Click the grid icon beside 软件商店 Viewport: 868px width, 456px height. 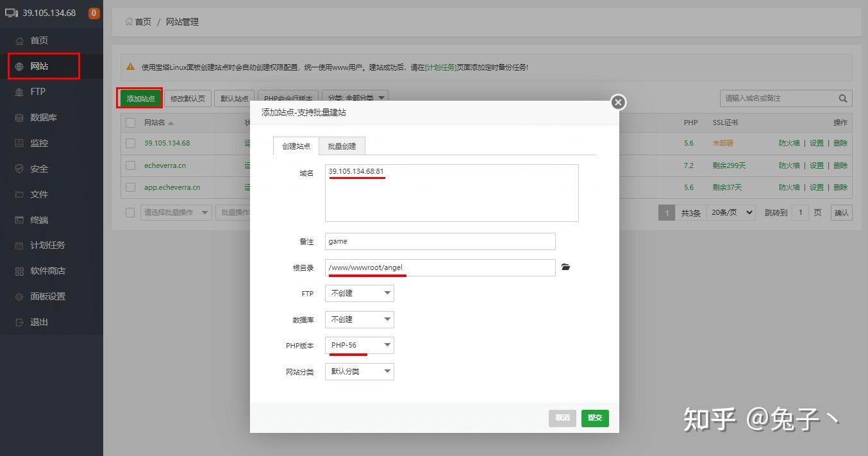(19, 271)
